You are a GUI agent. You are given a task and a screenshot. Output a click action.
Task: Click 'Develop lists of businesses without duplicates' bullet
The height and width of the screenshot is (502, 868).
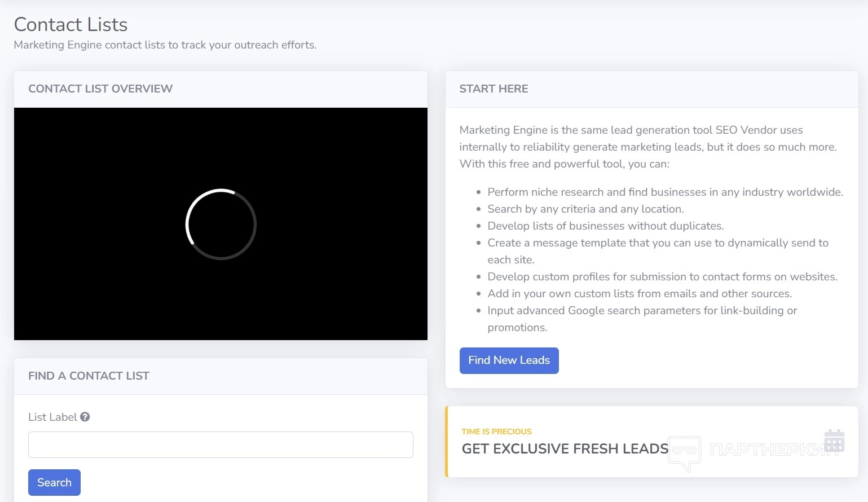pyautogui.click(x=605, y=226)
